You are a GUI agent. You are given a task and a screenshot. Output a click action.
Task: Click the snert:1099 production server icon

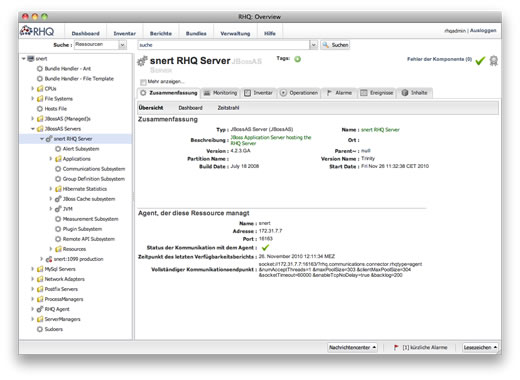tap(49, 259)
